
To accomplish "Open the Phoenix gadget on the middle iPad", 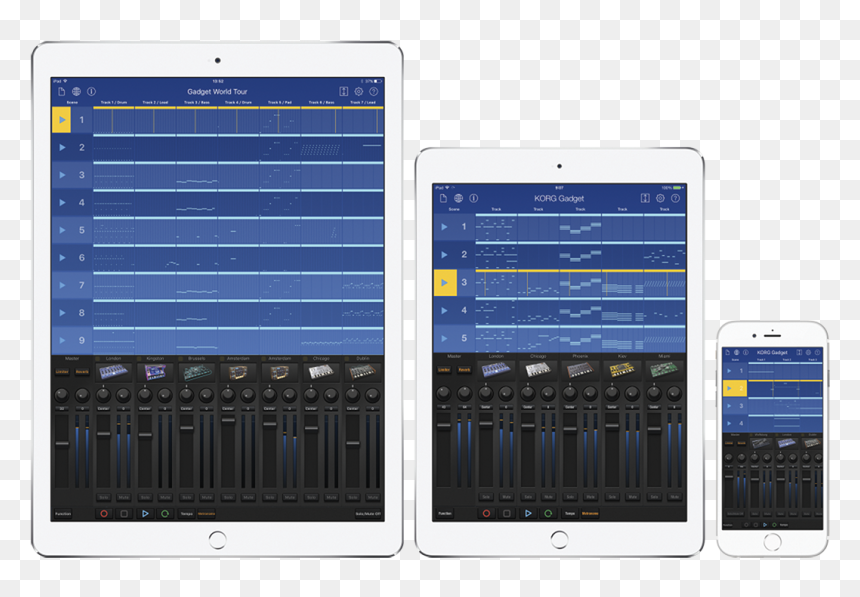I will [x=580, y=370].
